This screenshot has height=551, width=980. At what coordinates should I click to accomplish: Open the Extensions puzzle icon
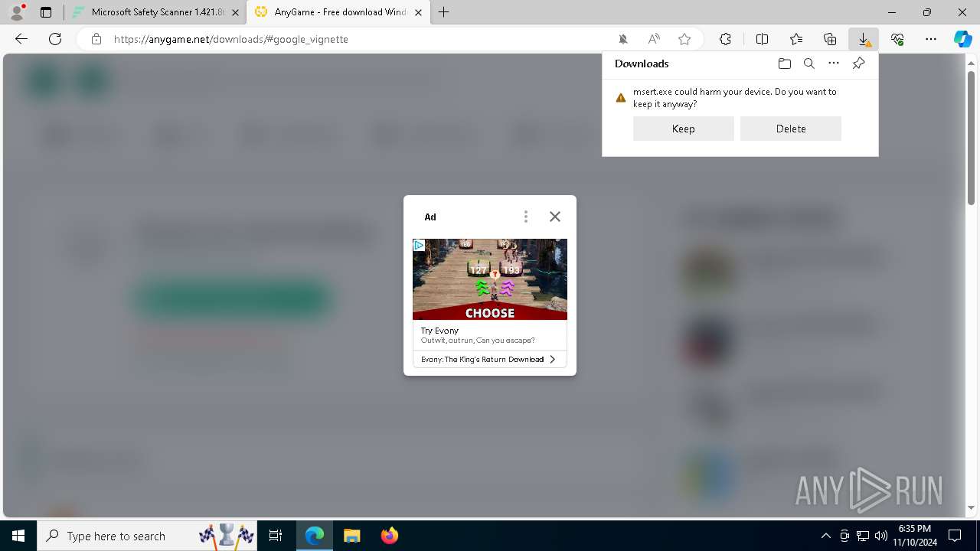pos(725,39)
